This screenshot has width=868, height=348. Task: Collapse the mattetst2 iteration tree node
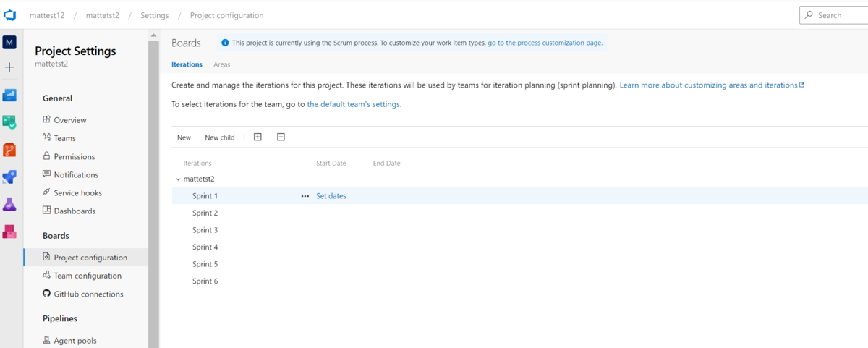(x=178, y=179)
